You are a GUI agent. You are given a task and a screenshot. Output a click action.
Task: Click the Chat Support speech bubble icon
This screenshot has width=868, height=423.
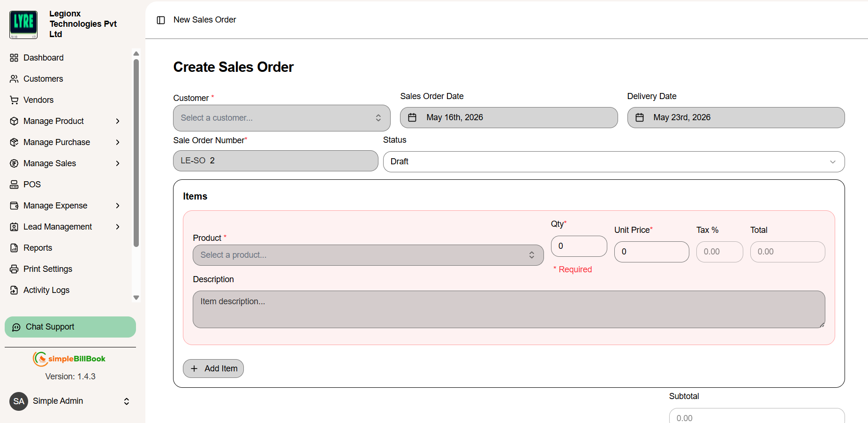16,327
